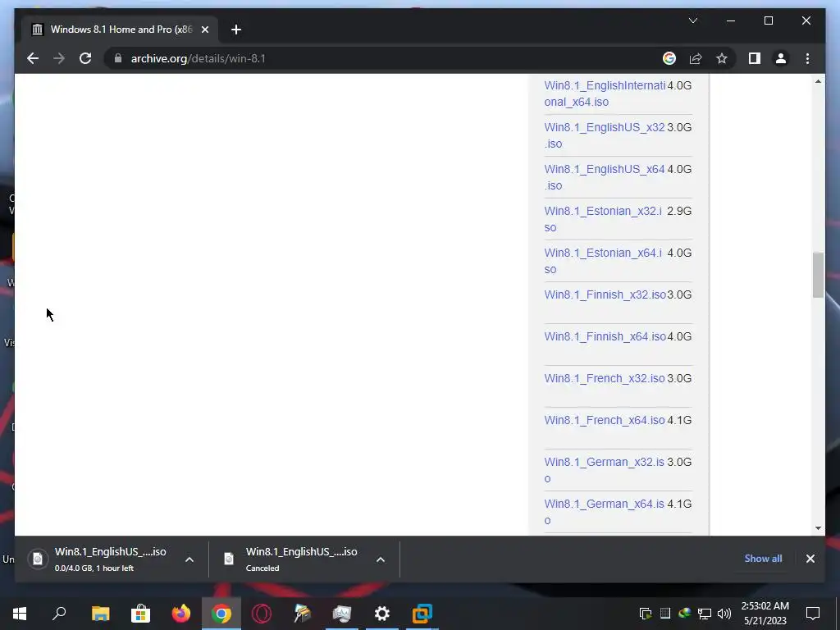Download Win8.1_EnglishInternational_x64.iso

tap(605, 94)
